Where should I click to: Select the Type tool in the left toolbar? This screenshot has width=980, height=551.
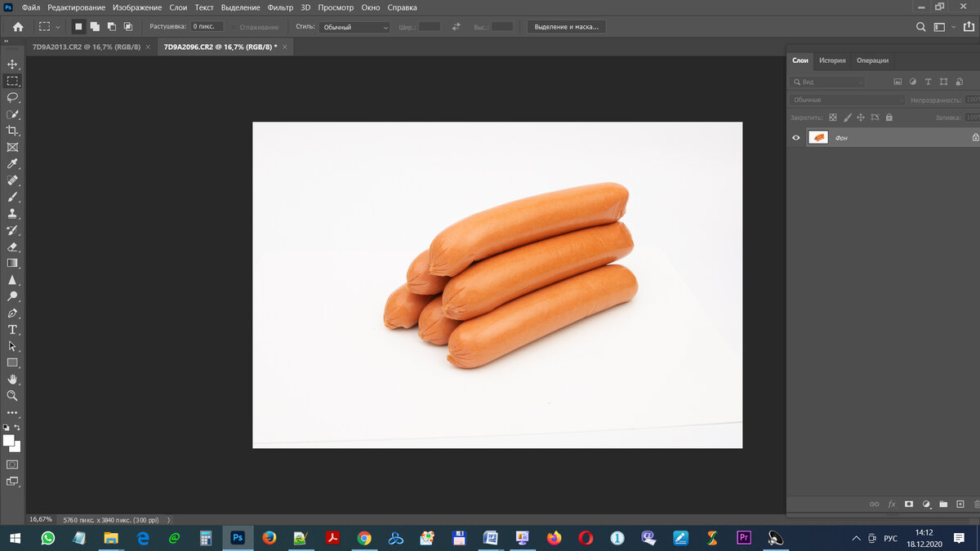point(12,330)
